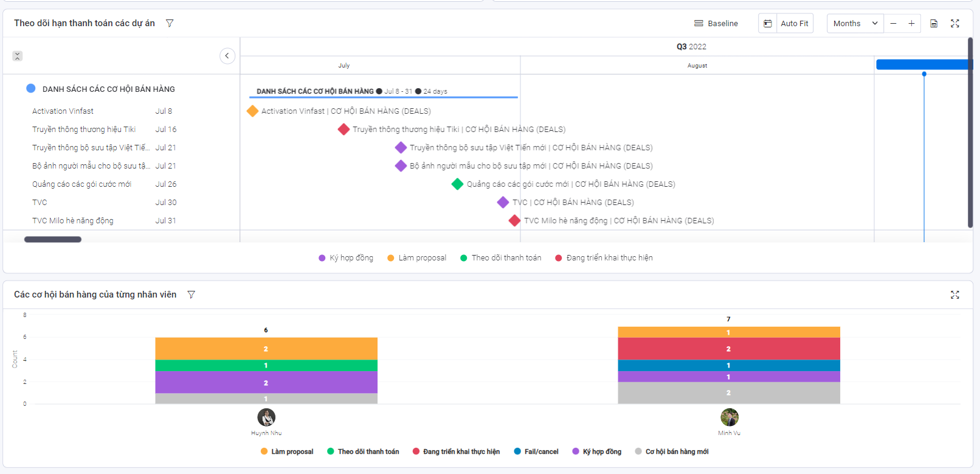Collapse the timeline item list panel
The height and width of the screenshot is (474, 980).
pos(227,56)
